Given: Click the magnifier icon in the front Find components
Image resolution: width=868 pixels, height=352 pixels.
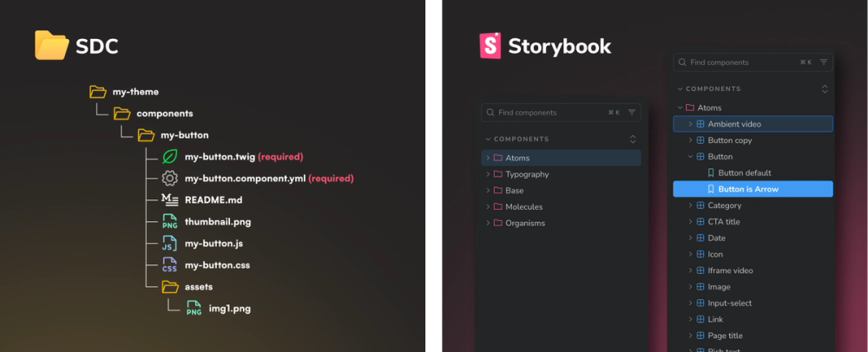Looking at the screenshot, I should 682,62.
